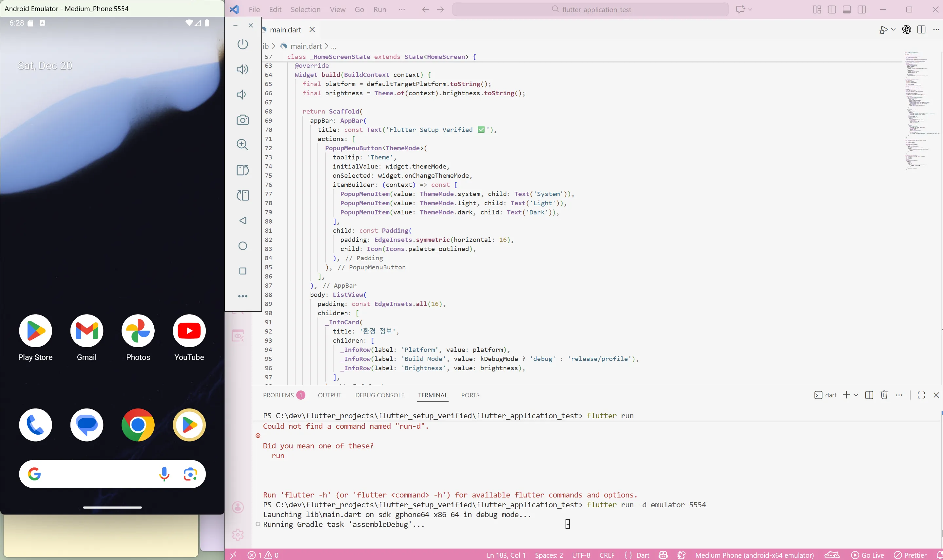Open the new terminal launch profile dropdown

856,395
